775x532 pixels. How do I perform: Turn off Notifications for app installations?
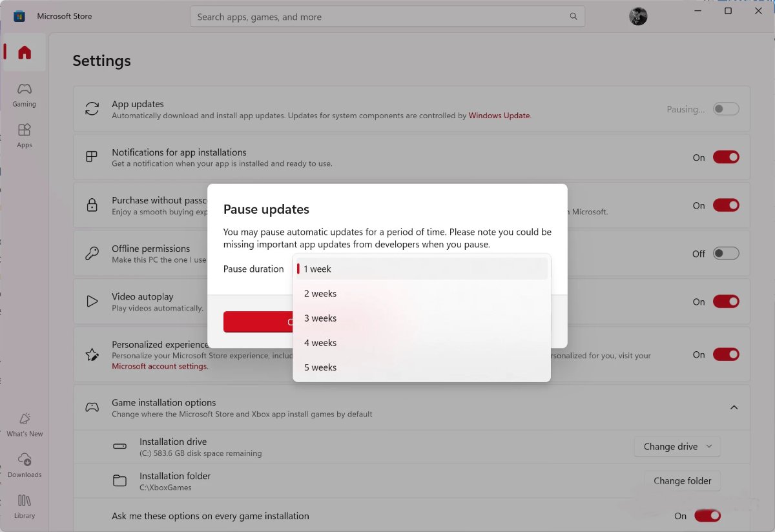point(726,157)
